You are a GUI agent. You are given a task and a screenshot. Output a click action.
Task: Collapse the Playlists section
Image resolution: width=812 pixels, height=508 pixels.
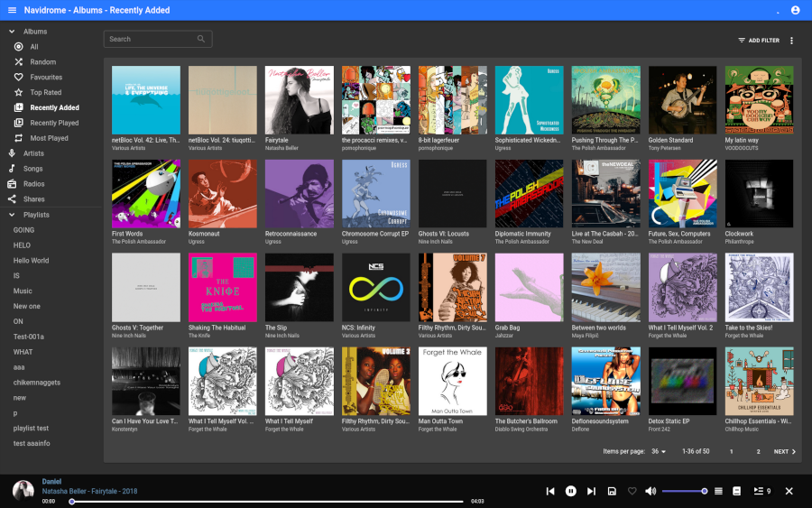(x=12, y=215)
